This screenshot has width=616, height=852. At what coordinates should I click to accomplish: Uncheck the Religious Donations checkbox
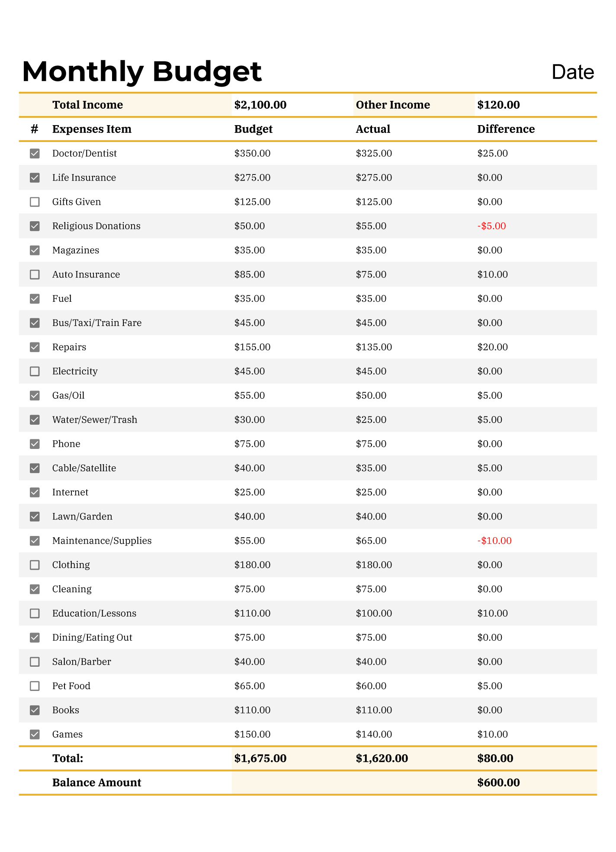coord(35,226)
